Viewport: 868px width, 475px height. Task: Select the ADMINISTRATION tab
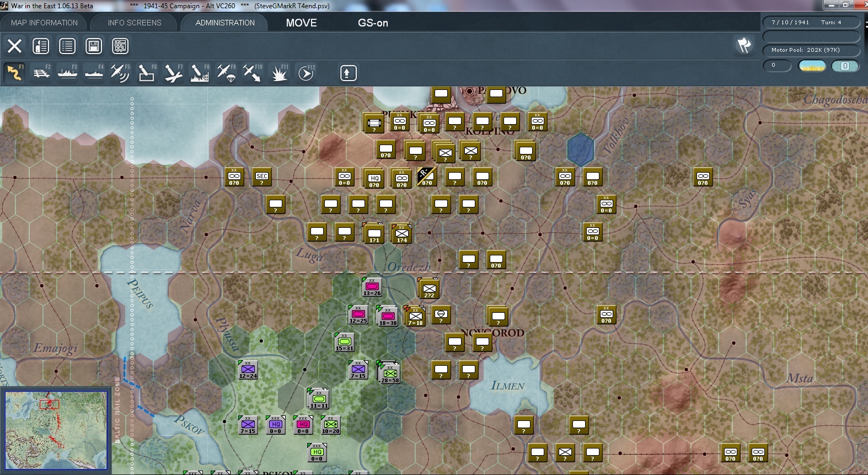point(225,23)
